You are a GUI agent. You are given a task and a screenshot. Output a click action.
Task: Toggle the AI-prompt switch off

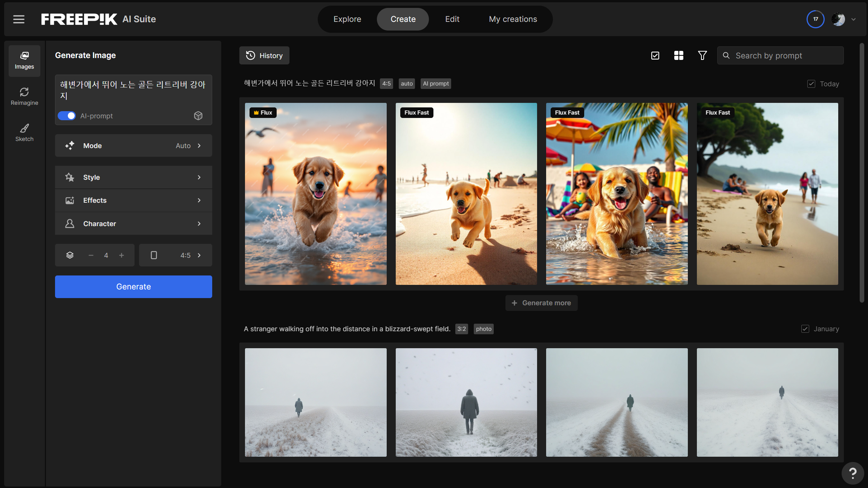67,116
